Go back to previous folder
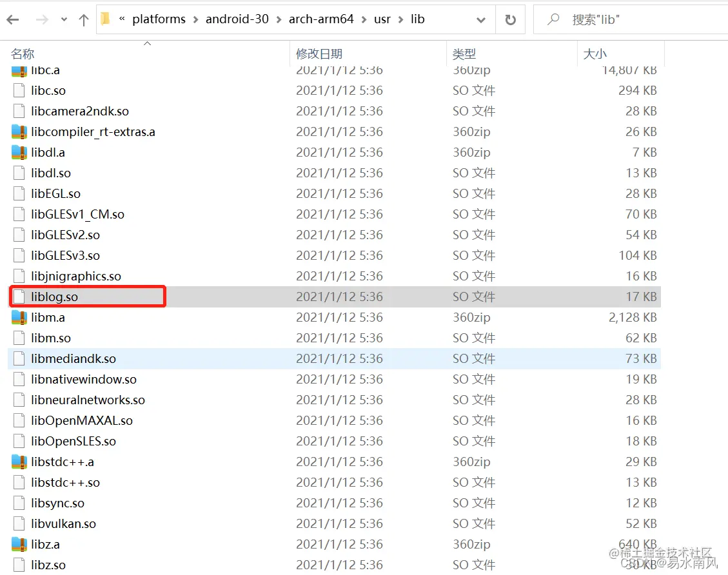This screenshot has height=575, width=728. [13, 19]
